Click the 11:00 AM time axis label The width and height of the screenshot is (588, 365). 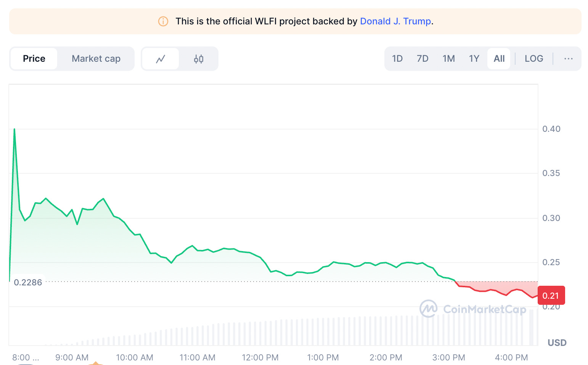198,357
